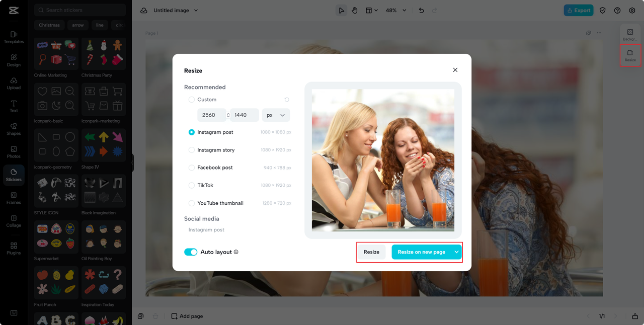Screen dimensions: 644x325
Task: Open the Plugins sidebar panel
Action: [x=14, y=249]
